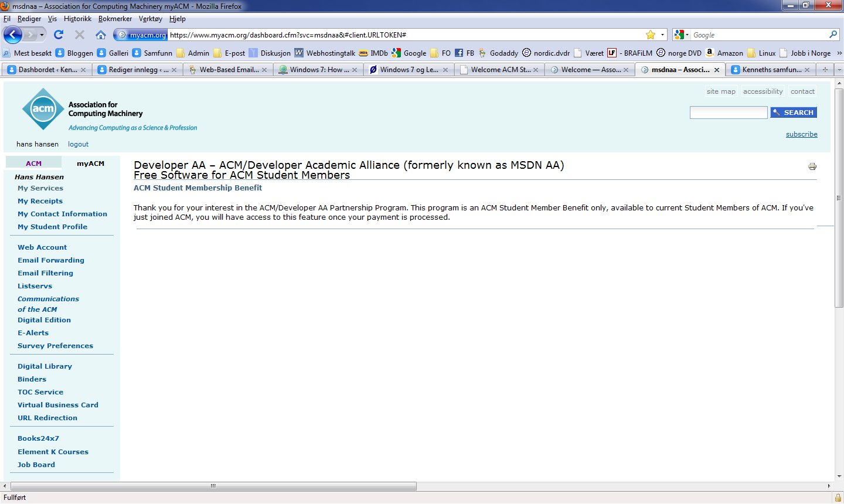Click the myacm.org site identity badge
The width and height of the screenshot is (844, 504).
[141, 35]
